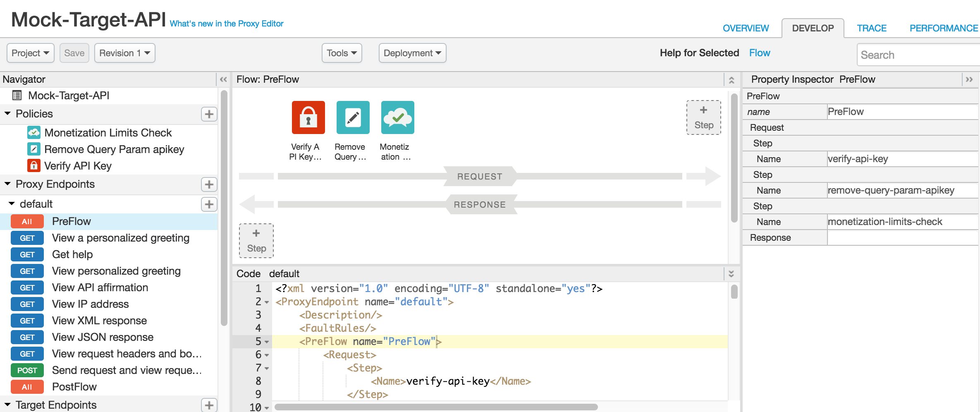The width and height of the screenshot is (980, 412).
Task: Click the Verify API Key policy icon in flow
Action: click(308, 117)
